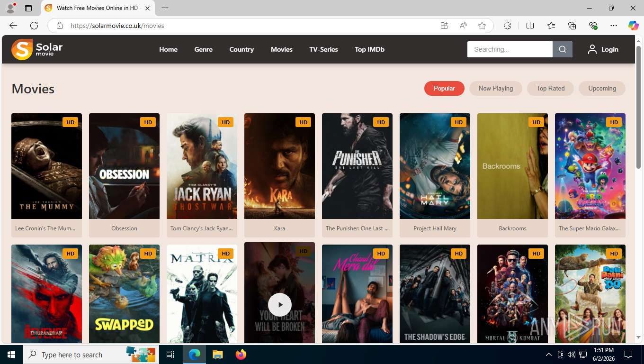Select the Popular filter

tap(444, 88)
